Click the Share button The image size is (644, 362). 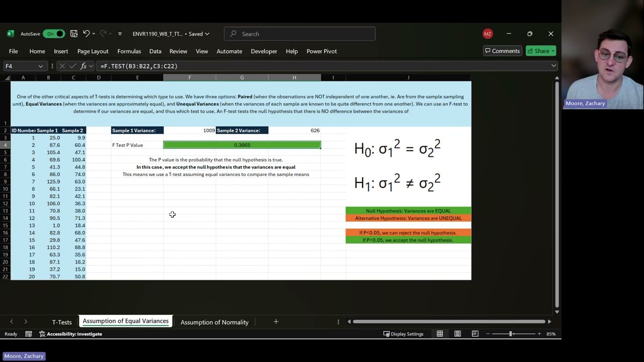coord(541,51)
